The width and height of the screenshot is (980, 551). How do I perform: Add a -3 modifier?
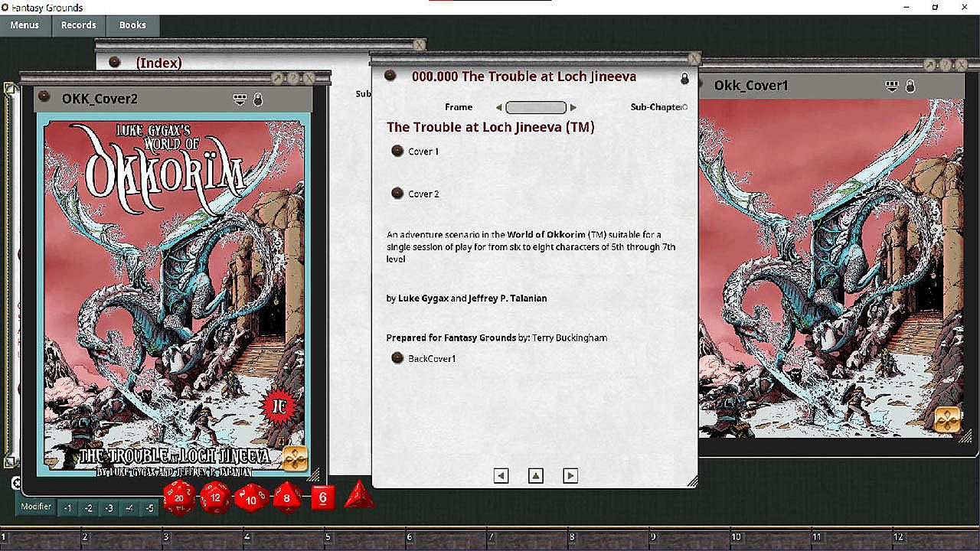[x=109, y=508]
